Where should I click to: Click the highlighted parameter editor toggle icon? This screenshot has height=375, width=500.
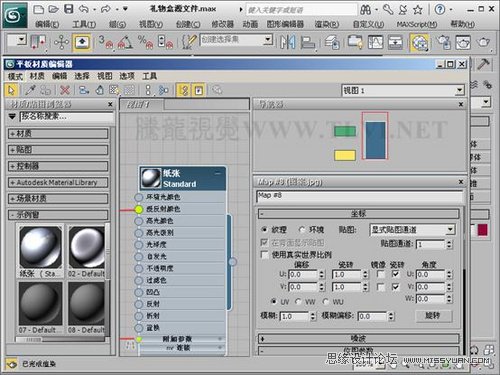coord(199,90)
